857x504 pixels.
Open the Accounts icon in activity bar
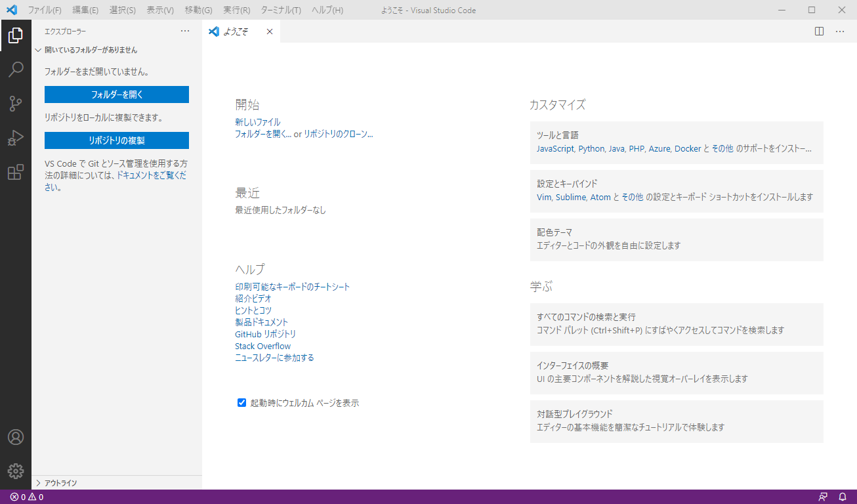(x=16, y=437)
